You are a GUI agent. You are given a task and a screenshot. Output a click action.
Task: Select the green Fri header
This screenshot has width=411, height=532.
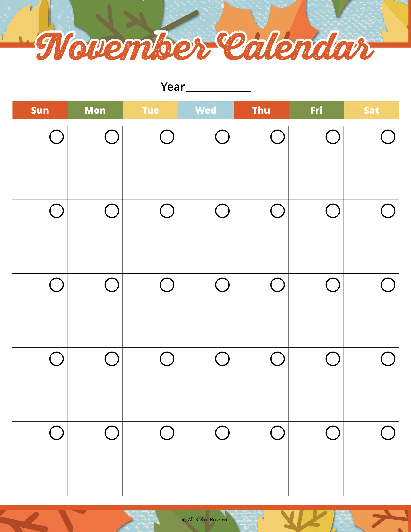tap(316, 110)
